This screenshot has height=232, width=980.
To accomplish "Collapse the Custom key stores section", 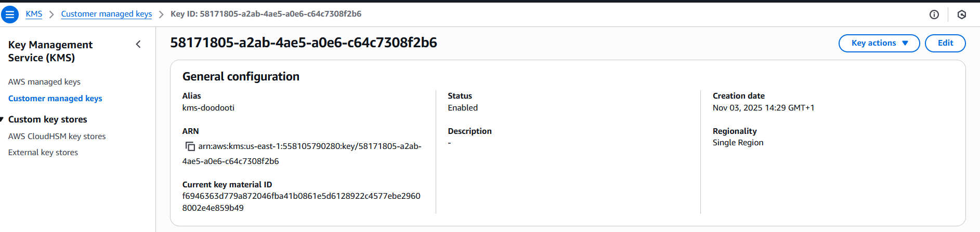I will 2,119.
